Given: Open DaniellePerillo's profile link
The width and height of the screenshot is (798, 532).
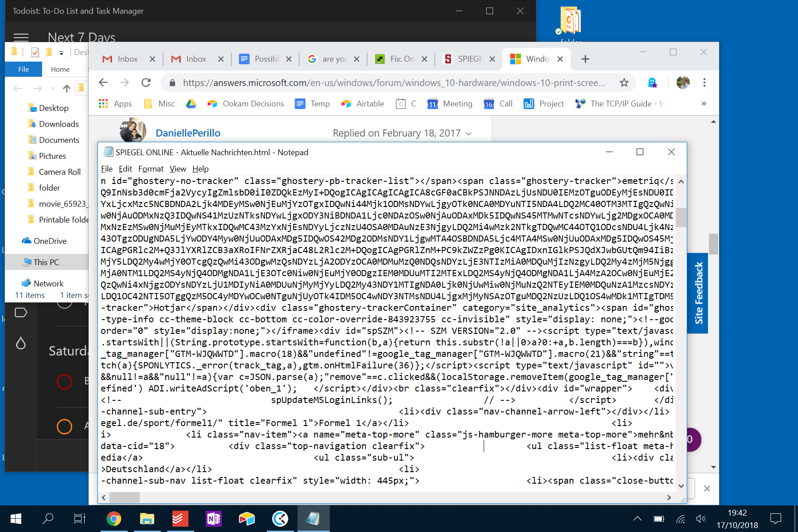Looking at the screenshot, I should pyautogui.click(x=188, y=133).
